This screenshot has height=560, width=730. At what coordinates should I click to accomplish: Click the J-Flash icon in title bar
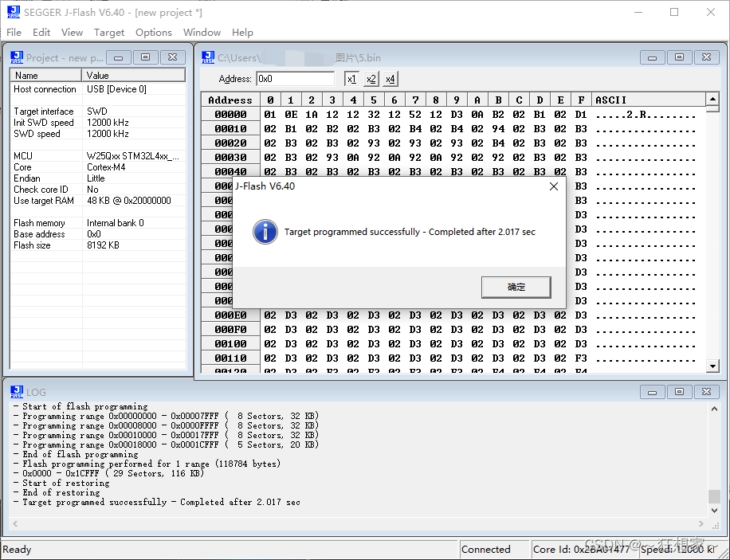pos(14,12)
